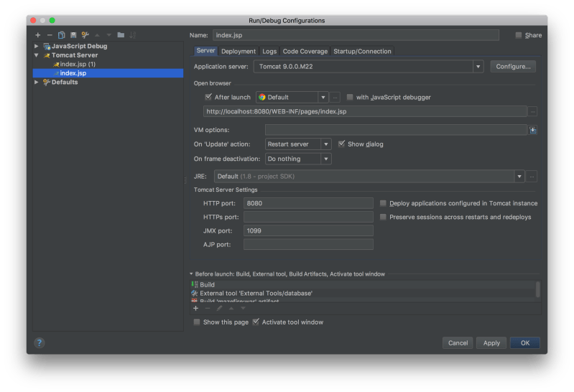Open JRE browse ellipsis button

click(x=532, y=177)
